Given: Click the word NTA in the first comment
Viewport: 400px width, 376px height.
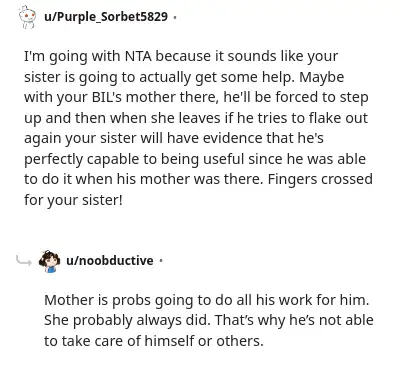Looking at the screenshot, I should point(138,56).
